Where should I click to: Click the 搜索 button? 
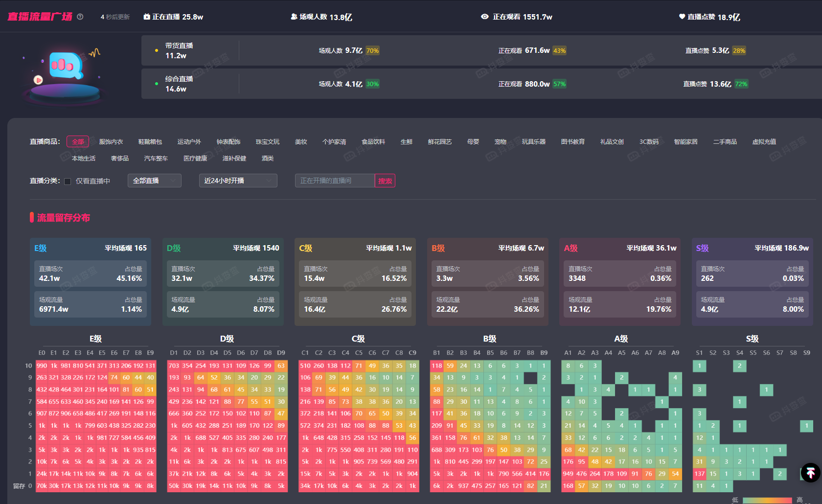click(x=385, y=181)
